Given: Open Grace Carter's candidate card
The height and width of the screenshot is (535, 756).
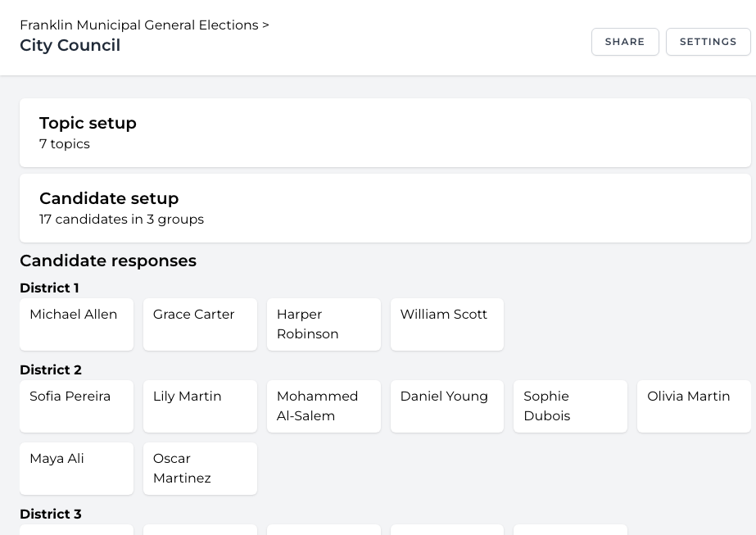Looking at the screenshot, I should [200, 324].
